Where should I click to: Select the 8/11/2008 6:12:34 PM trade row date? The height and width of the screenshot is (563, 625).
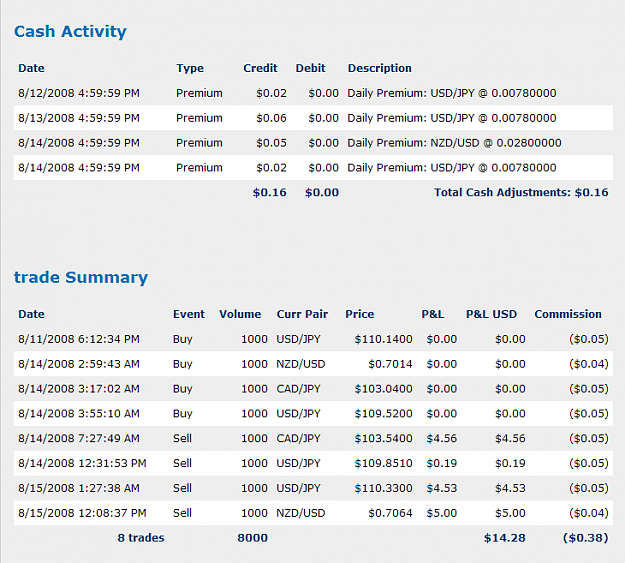(x=79, y=339)
